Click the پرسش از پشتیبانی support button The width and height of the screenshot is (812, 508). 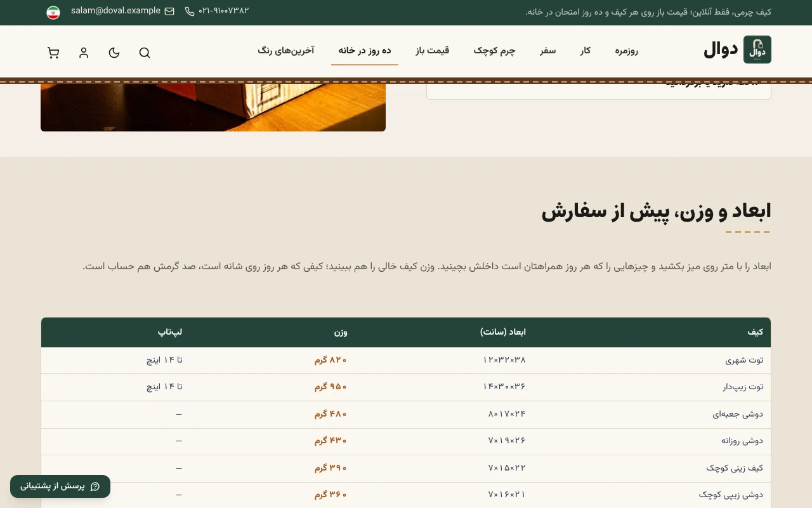click(x=60, y=486)
